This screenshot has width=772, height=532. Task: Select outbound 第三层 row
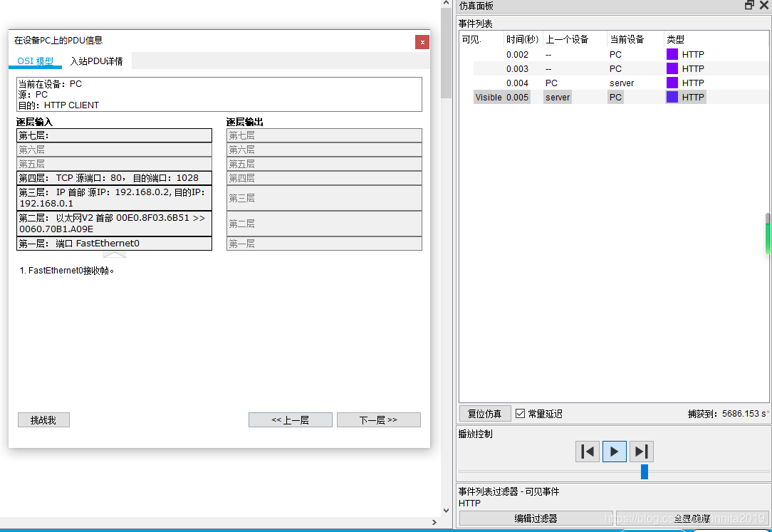pos(324,198)
